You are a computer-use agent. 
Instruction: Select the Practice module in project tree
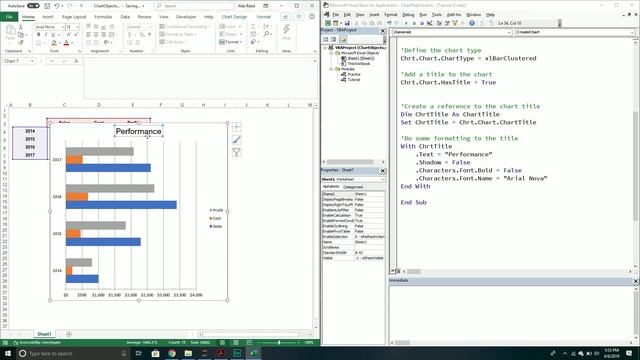354,74
